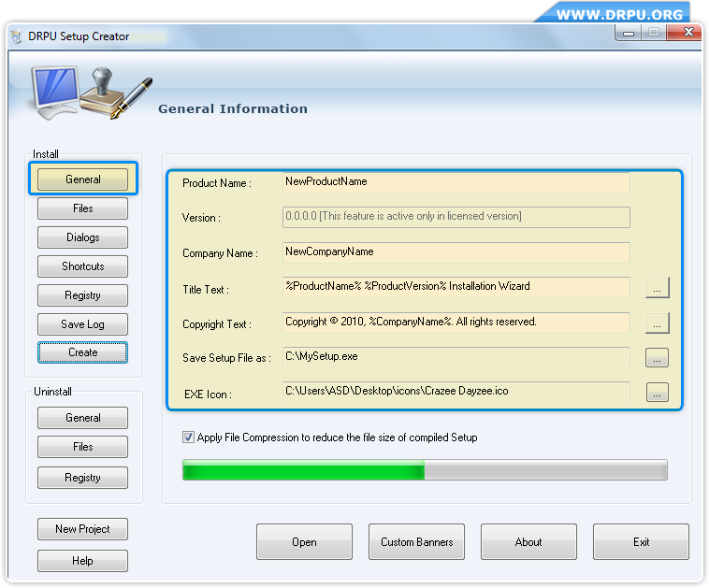The width and height of the screenshot is (709, 588).
Task: Open the Copyright Text ellipsis editor button
Action: (657, 323)
